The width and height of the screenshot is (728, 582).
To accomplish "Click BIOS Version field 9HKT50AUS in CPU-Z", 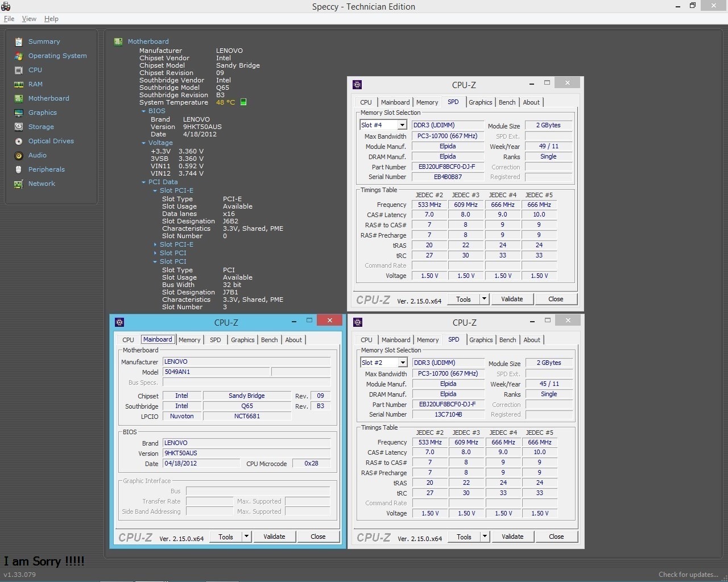I will click(246, 453).
